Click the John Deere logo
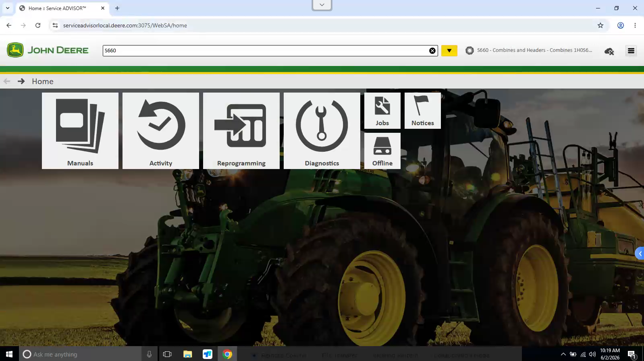 [48, 50]
